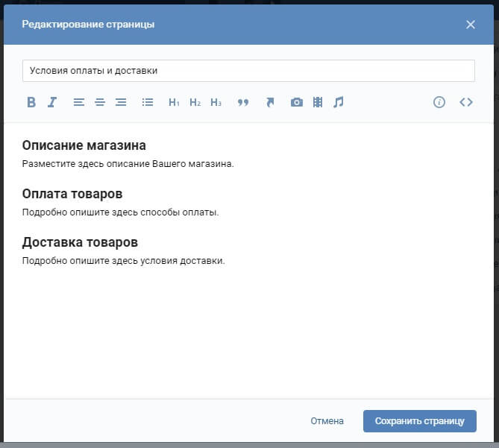Insert a blockquote
Screen dimensions: 499x448
pos(242,103)
